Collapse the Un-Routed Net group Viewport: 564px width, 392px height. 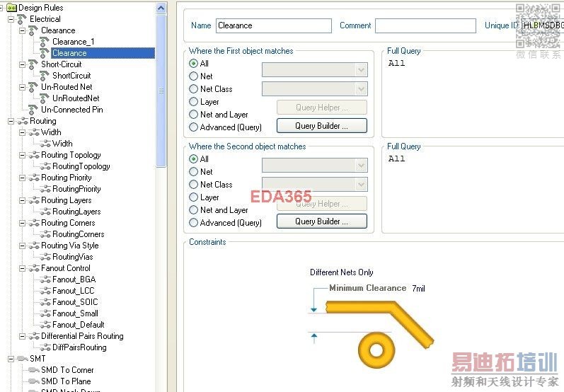(x=23, y=87)
